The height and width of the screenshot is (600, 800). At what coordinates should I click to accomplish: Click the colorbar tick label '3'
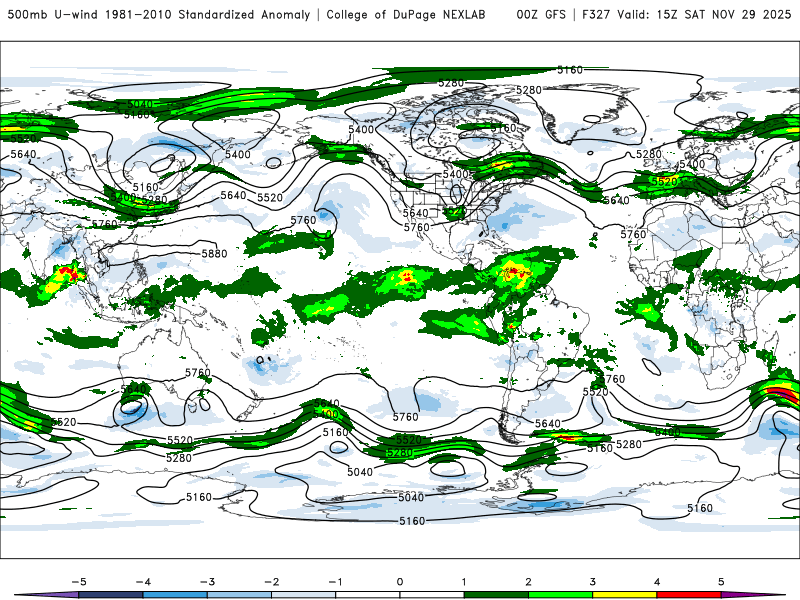click(592, 582)
